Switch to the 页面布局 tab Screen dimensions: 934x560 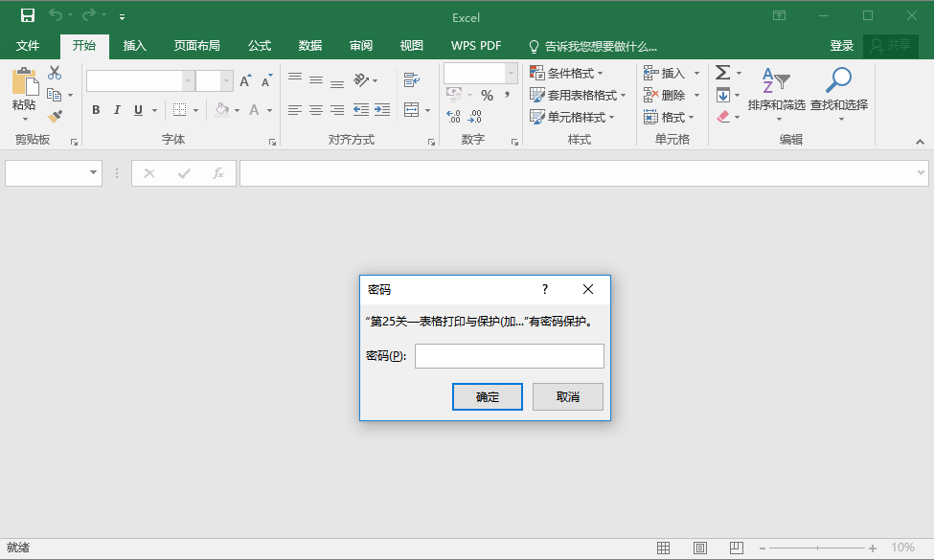(x=197, y=46)
